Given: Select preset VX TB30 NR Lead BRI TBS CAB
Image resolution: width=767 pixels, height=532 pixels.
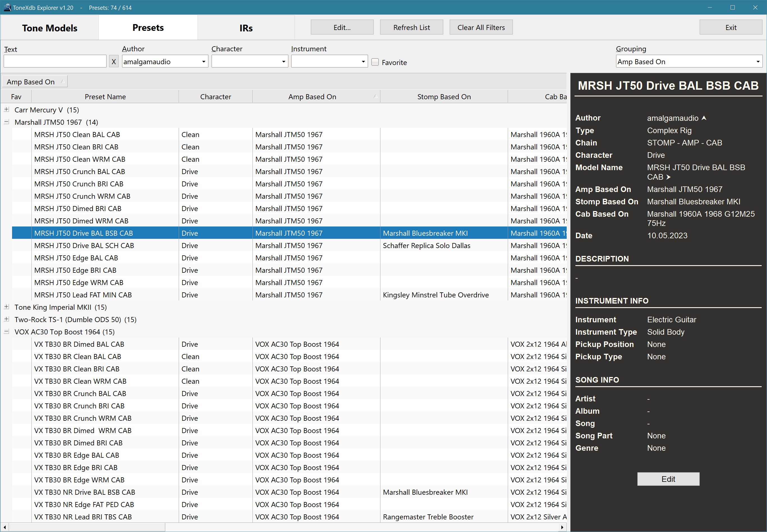Looking at the screenshot, I should pos(83,517).
